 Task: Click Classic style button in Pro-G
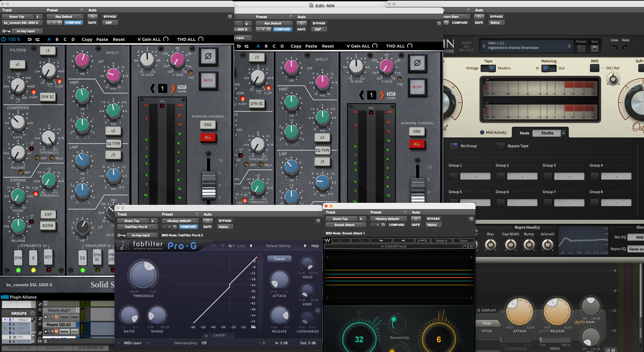(x=279, y=259)
